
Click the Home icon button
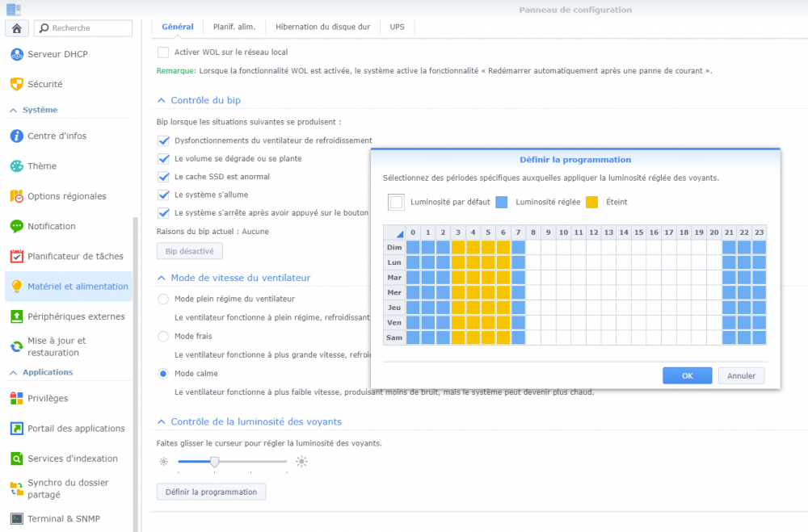click(x=17, y=28)
